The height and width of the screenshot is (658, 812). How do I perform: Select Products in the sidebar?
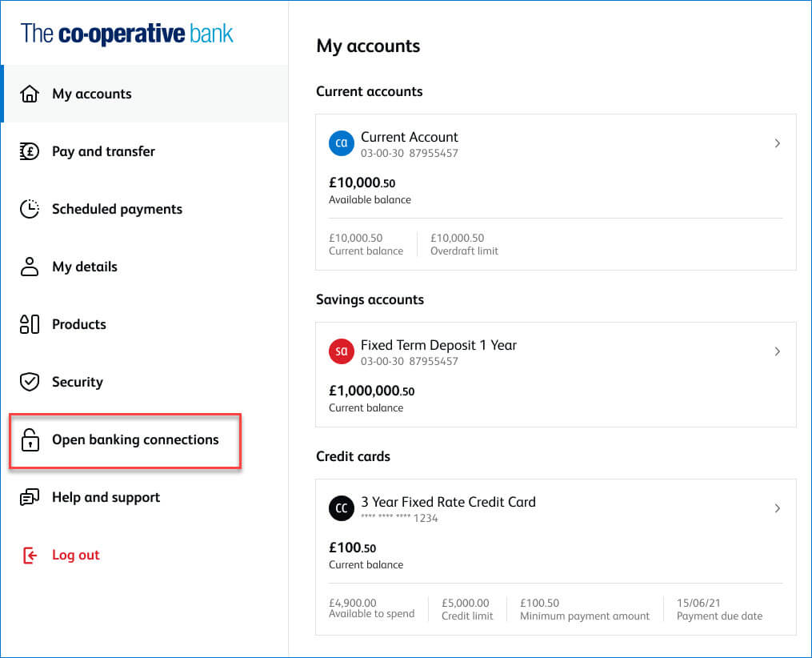click(x=145, y=324)
